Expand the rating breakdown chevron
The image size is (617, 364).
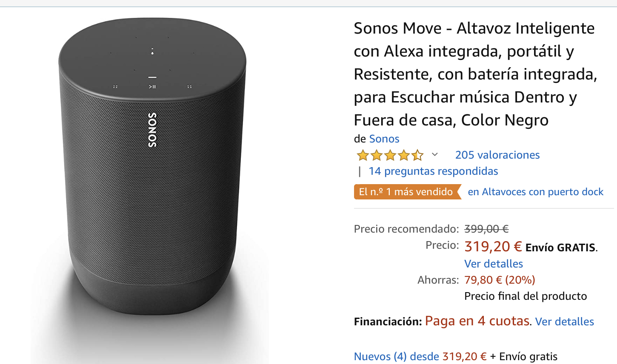(x=434, y=154)
